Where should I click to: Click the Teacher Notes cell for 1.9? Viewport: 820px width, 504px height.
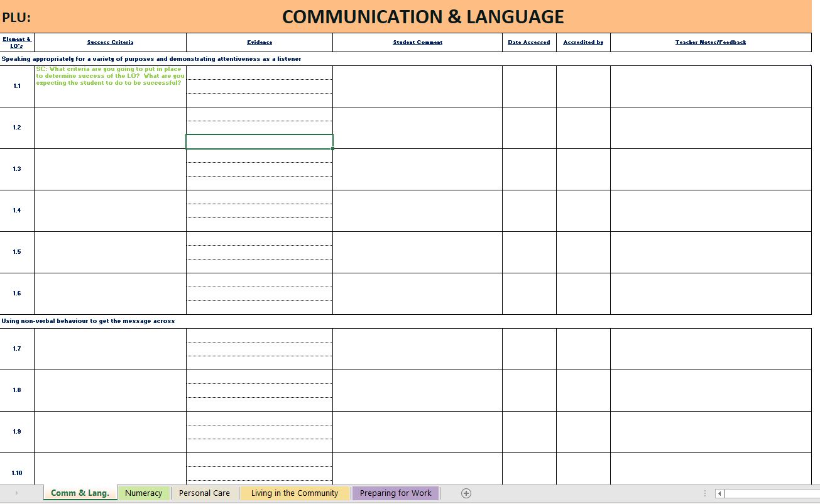click(711, 432)
